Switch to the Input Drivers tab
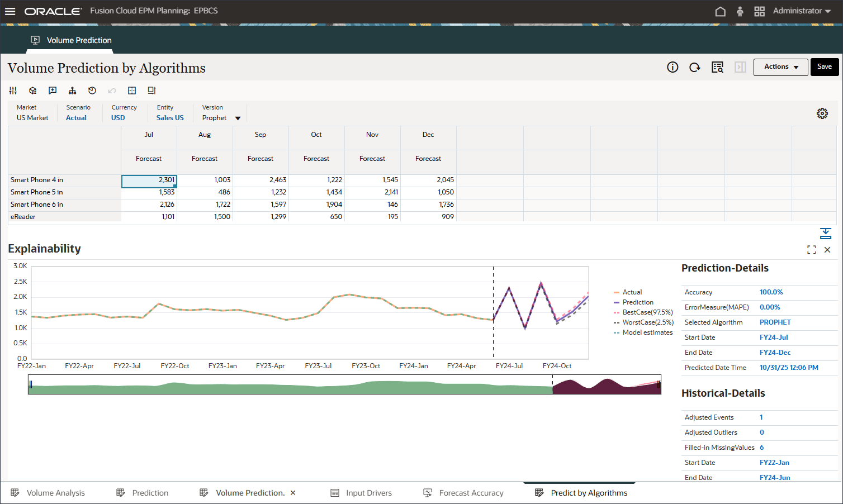843x504 pixels. point(368,492)
